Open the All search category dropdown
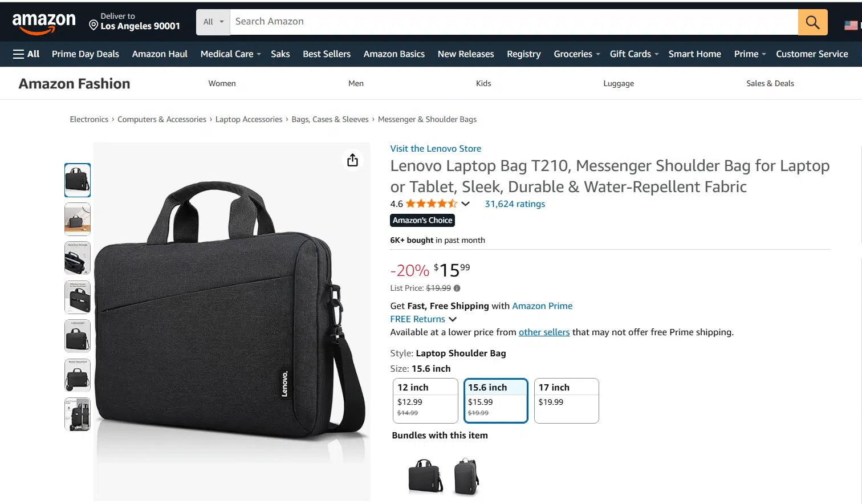This screenshot has height=504, width=862. coord(213,22)
